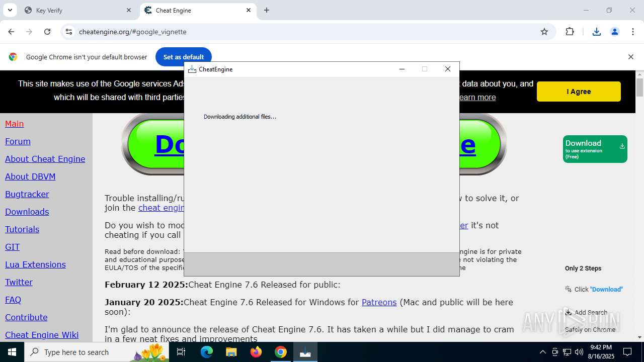Open the Contribute link
Screen dimensions: 644x362
coord(26,317)
